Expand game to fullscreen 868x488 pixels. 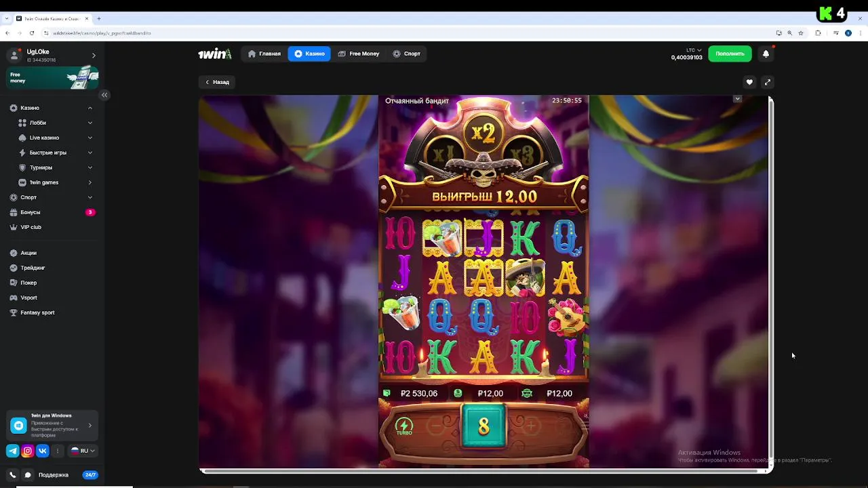pos(767,82)
